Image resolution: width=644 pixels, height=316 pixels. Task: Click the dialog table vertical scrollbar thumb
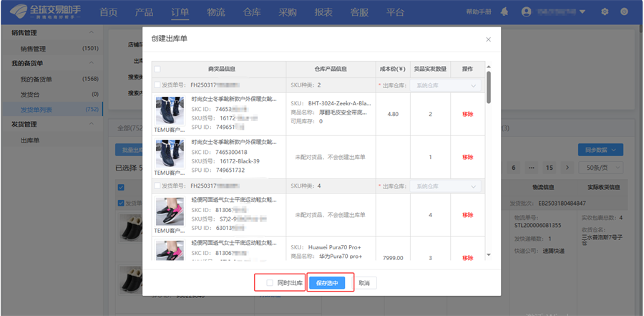488,87
